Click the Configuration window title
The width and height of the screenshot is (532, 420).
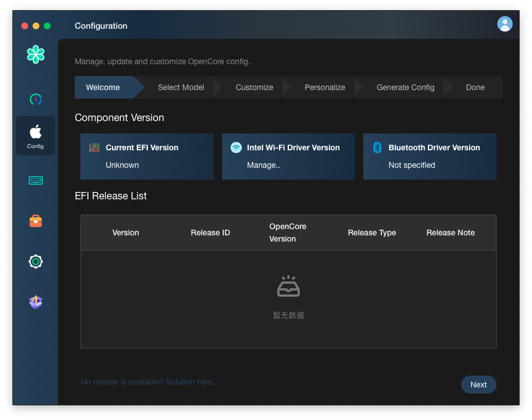[101, 26]
